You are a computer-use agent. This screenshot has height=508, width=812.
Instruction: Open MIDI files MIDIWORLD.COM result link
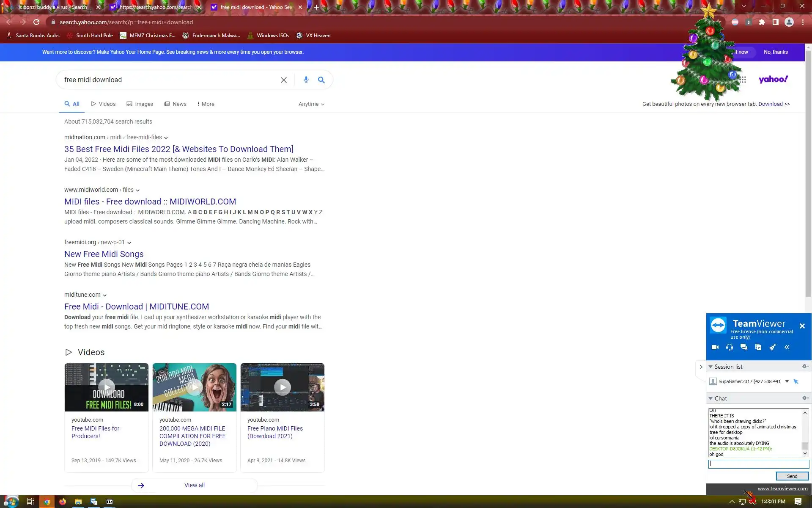click(x=150, y=202)
